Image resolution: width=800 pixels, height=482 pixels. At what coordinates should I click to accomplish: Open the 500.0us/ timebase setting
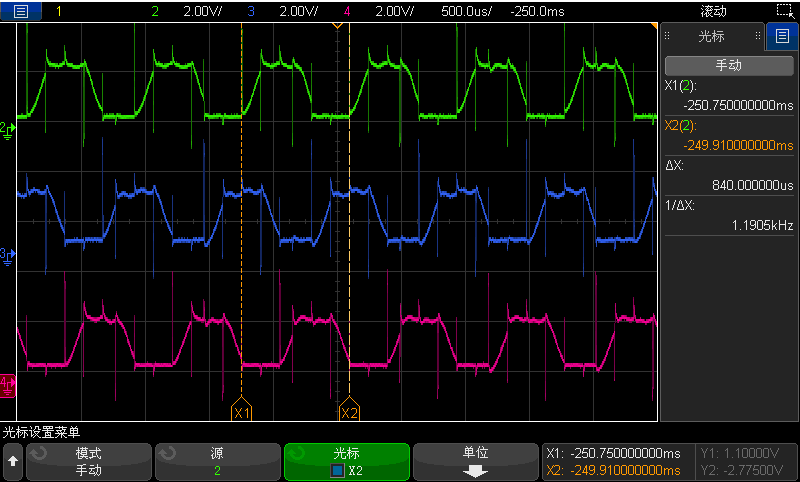466,11
